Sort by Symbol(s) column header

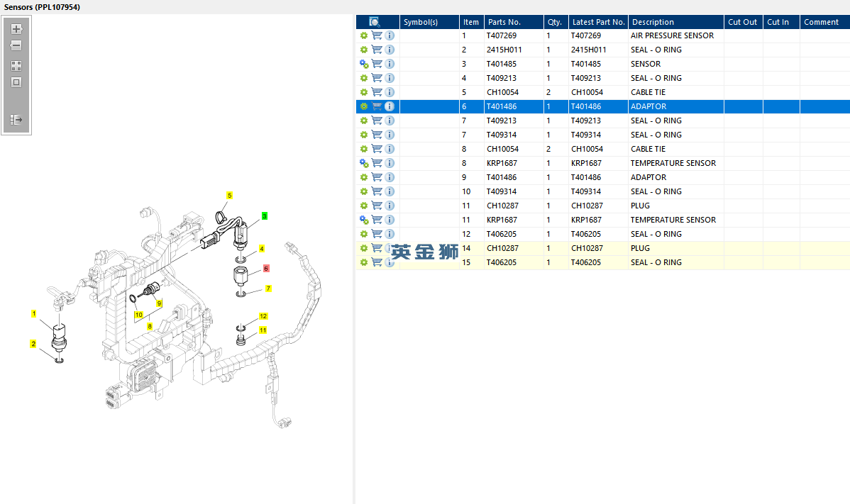coord(429,22)
